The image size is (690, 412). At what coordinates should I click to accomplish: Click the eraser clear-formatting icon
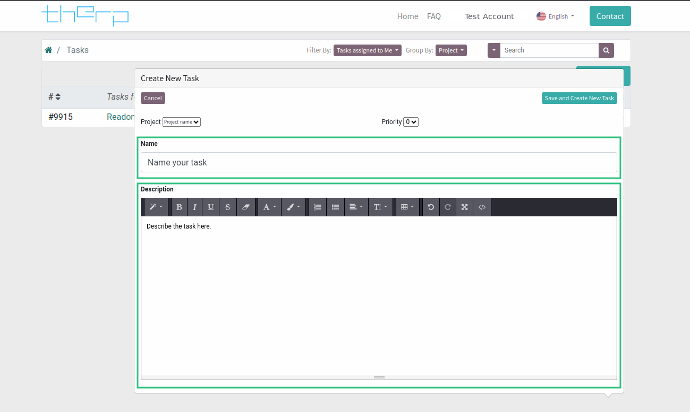click(245, 207)
